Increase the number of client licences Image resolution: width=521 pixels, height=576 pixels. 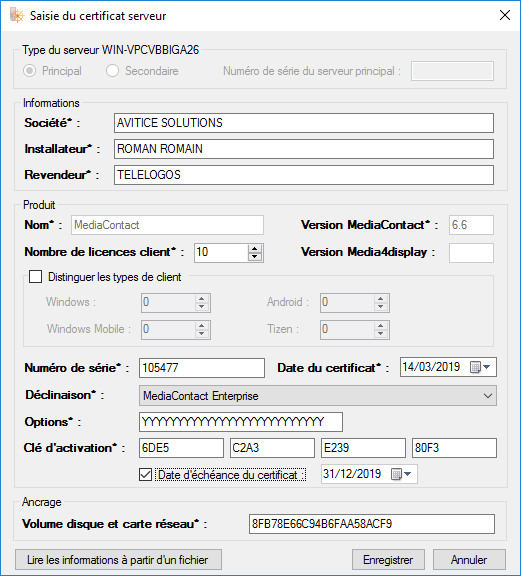point(255,248)
